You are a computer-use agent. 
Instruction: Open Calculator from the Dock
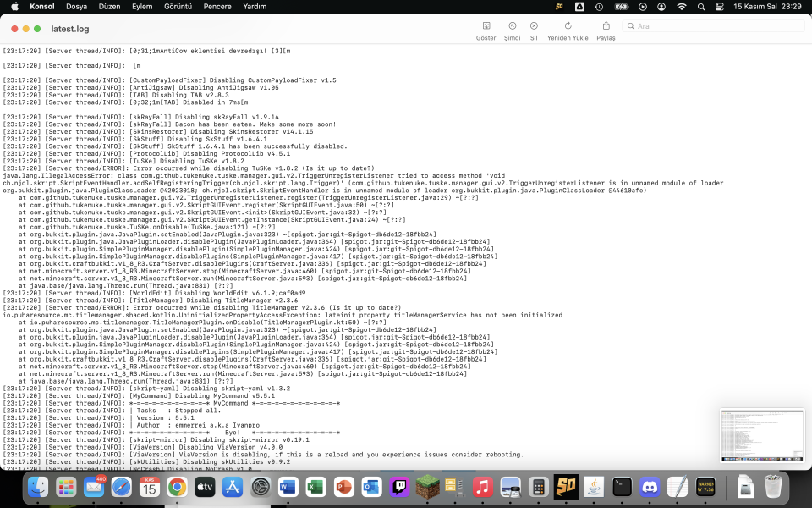click(539, 488)
